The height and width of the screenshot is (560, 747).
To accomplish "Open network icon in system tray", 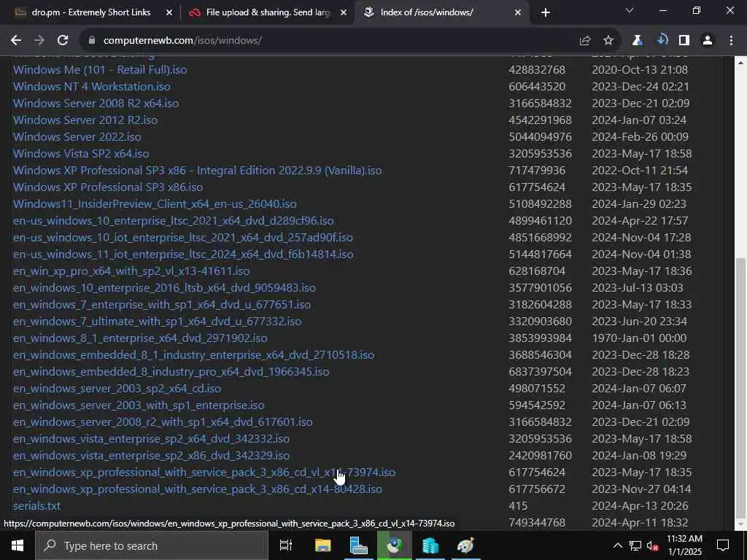I will [x=635, y=545].
